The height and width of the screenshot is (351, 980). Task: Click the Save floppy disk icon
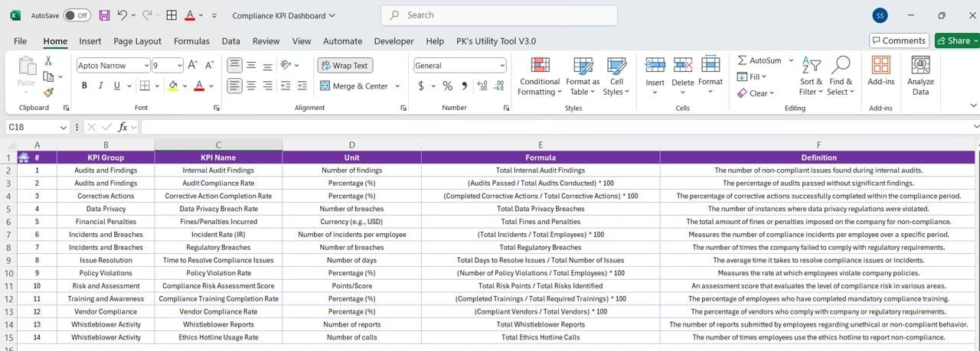point(104,15)
